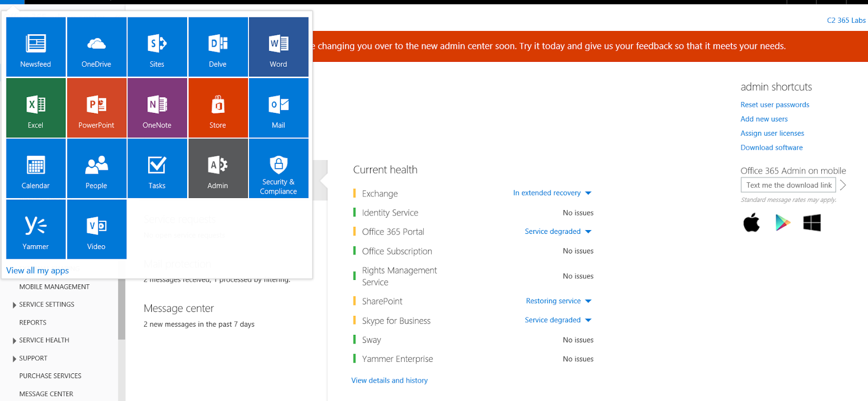Click the Apple App Store icon
868x401 pixels.
(751, 222)
